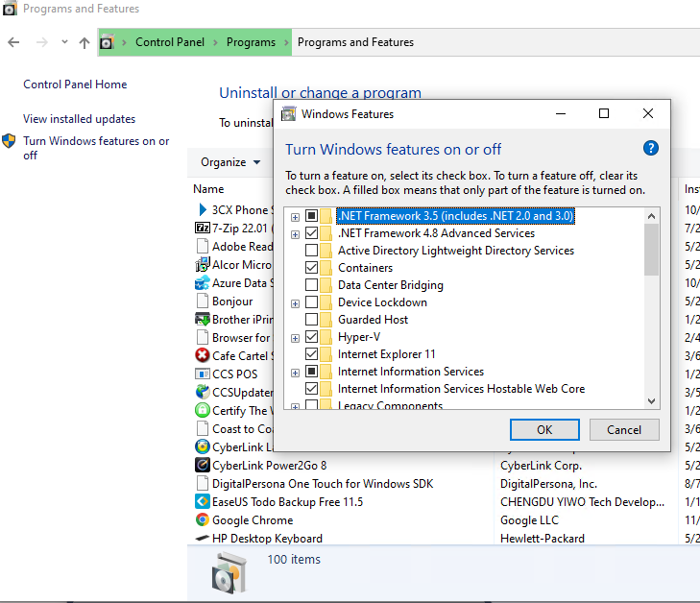Viewport: 700px width, 603px height.
Task: Click the CyberLink Label program icon
Action: (x=203, y=446)
